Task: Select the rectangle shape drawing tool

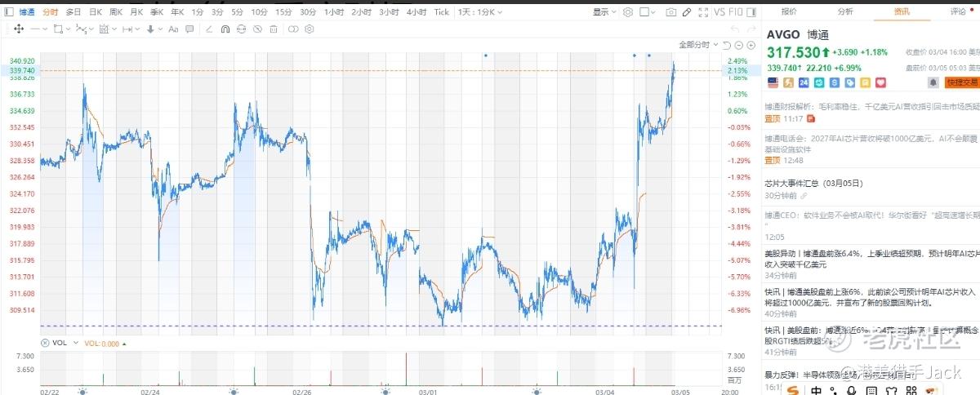Action: [x=57, y=29]
